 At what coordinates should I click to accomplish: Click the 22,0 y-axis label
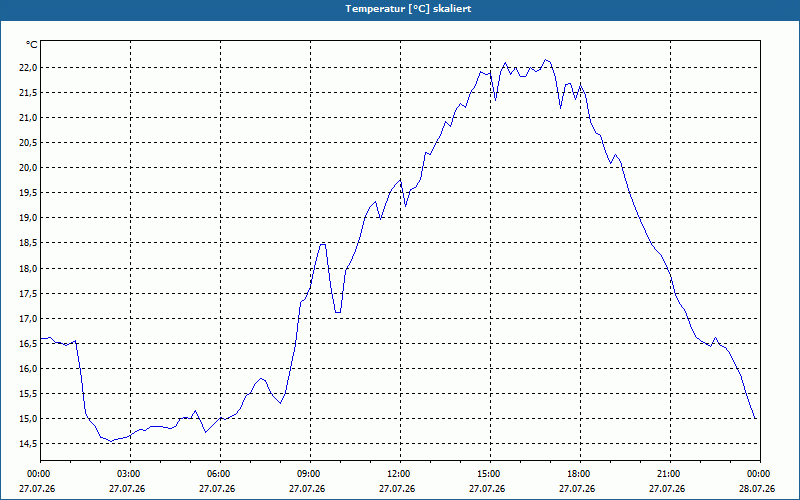29,68
